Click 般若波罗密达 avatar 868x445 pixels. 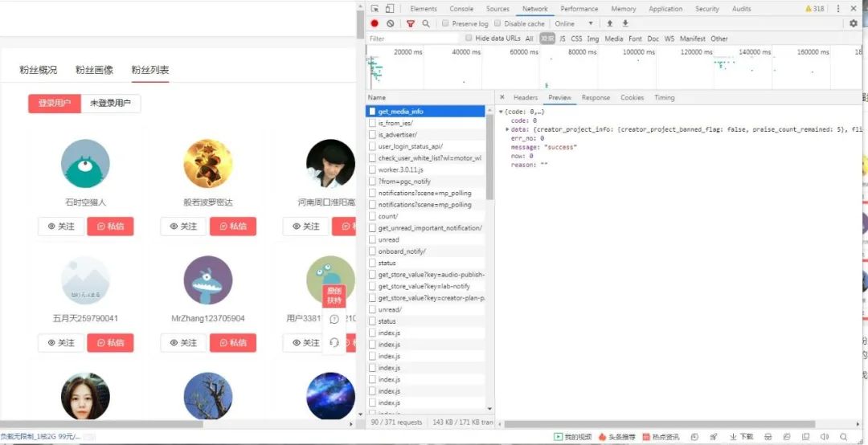pos(208,163)
